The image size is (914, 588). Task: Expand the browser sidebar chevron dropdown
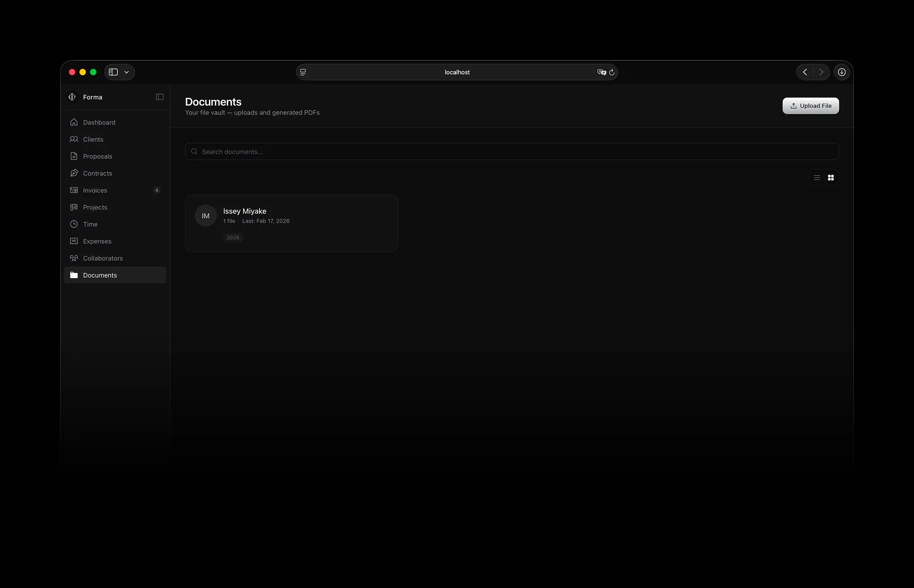(x=126, y=72)
